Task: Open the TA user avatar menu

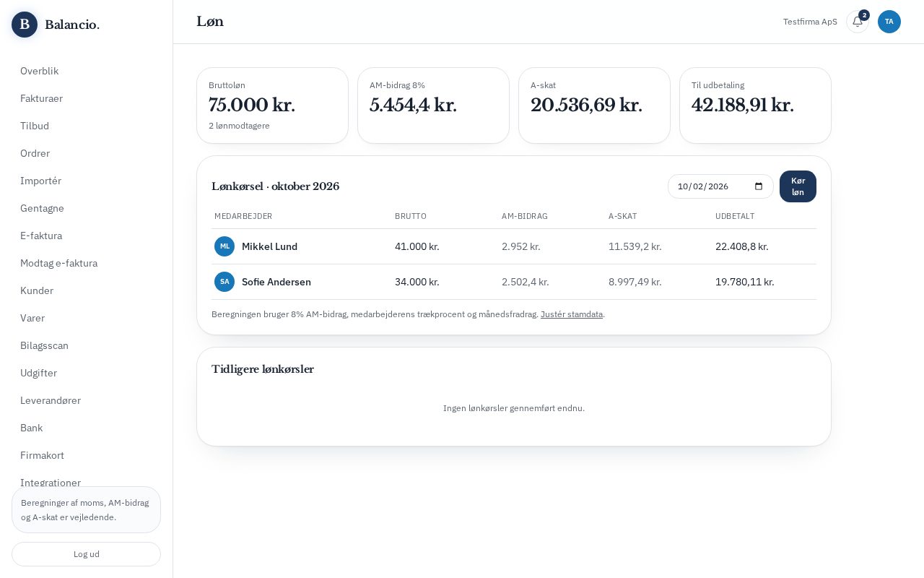Action: 889,22
